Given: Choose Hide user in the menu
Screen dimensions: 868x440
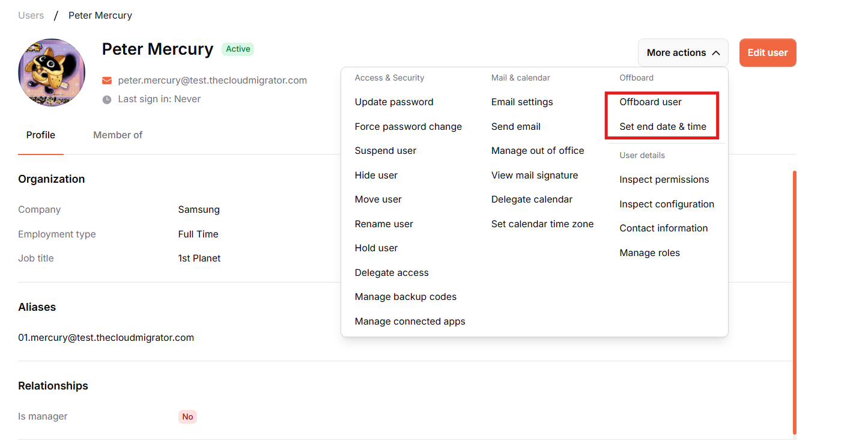Looking at the screenshot, I should (x=376, y=176).
